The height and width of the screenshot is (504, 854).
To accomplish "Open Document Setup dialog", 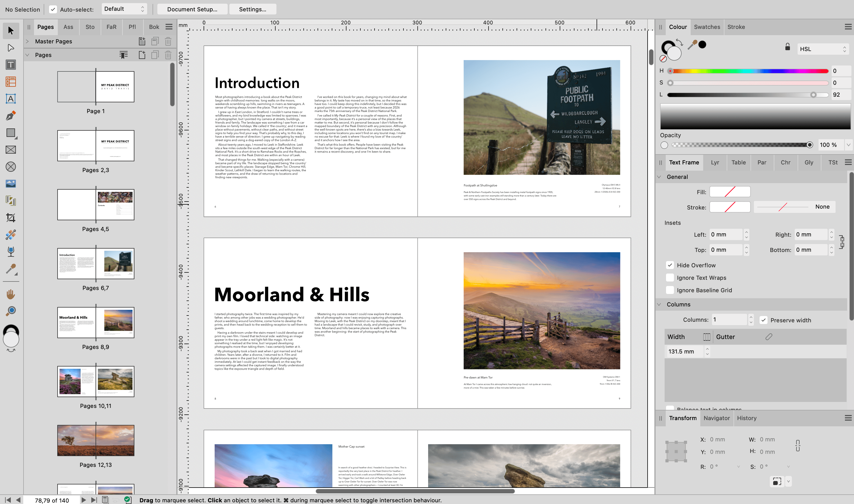I will pyautogui.click(x=192, y=9).
